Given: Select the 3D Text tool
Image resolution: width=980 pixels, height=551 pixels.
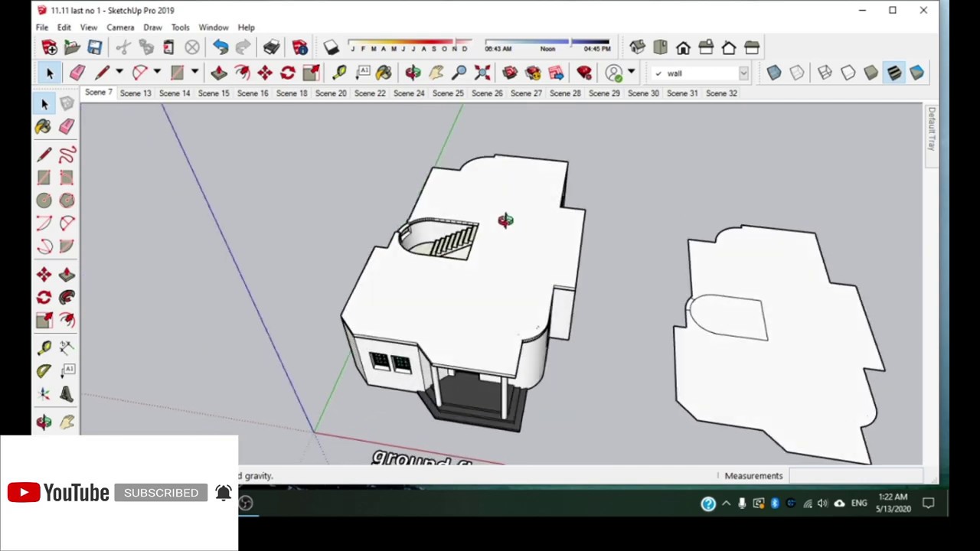Looking at the screenshot, I should (67, 394).
